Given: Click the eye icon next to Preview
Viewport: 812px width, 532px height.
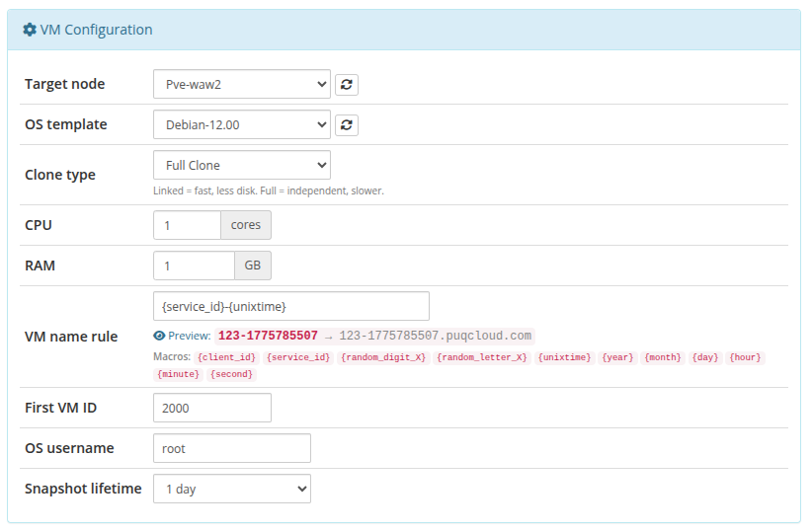Looking at the screenshot, I should click(x=159, y=336).
